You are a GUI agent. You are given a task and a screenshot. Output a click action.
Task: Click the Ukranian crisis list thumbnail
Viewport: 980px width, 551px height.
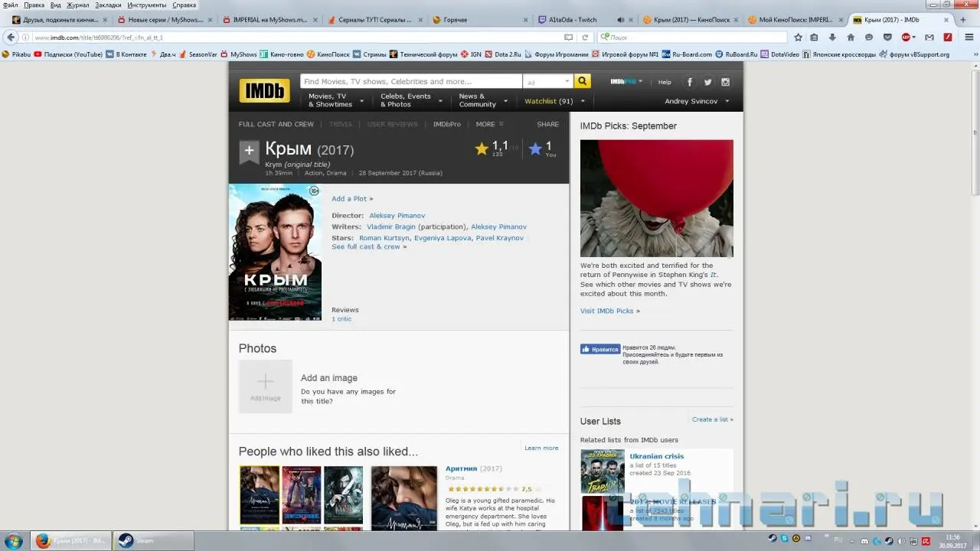coord(603,471)
